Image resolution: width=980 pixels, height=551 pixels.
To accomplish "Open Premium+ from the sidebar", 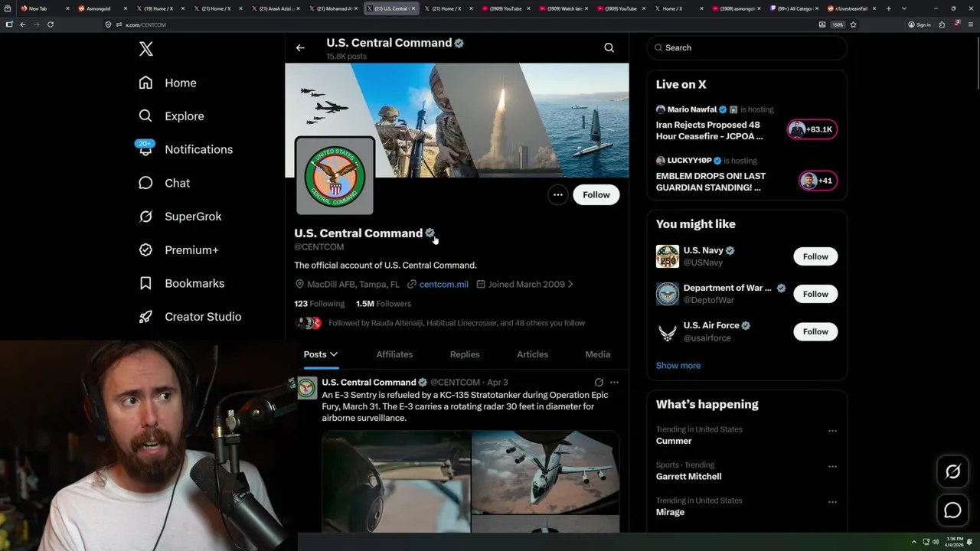I will (178, 250).
